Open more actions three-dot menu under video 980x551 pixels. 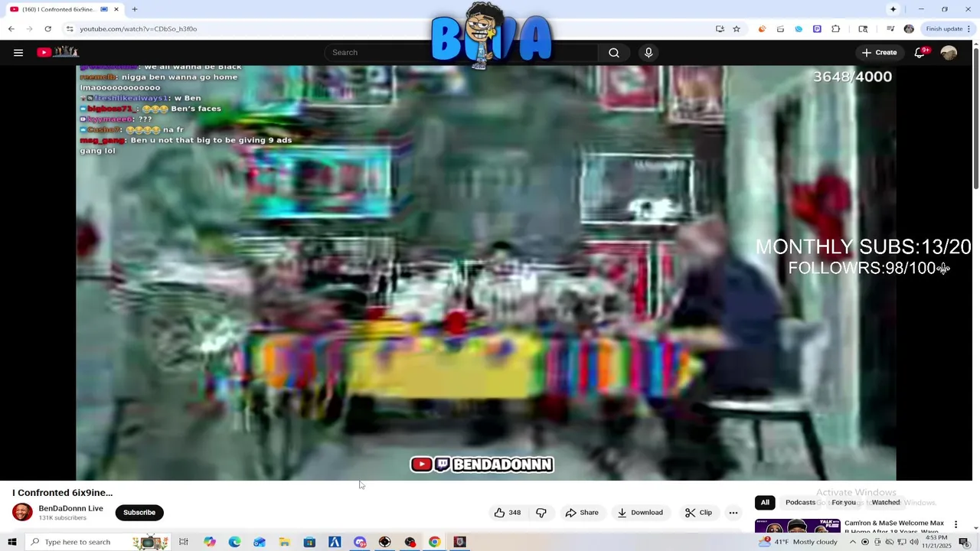(x=733, y=513)
